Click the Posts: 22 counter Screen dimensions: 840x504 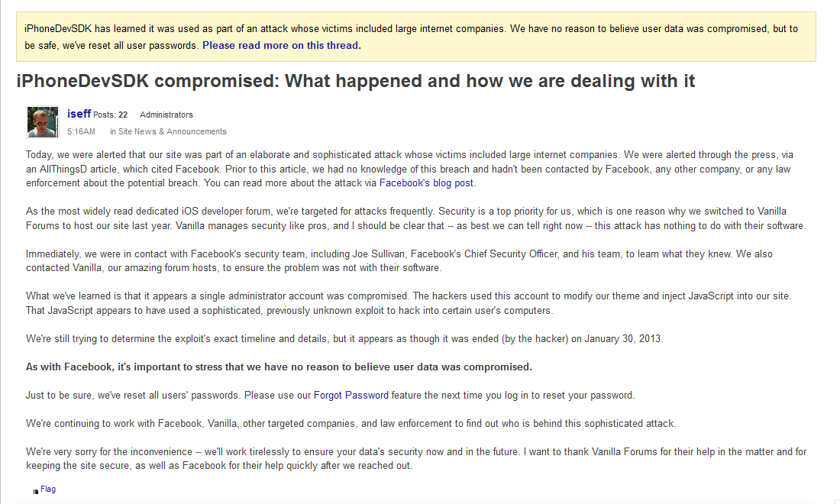tap(110, 114)
